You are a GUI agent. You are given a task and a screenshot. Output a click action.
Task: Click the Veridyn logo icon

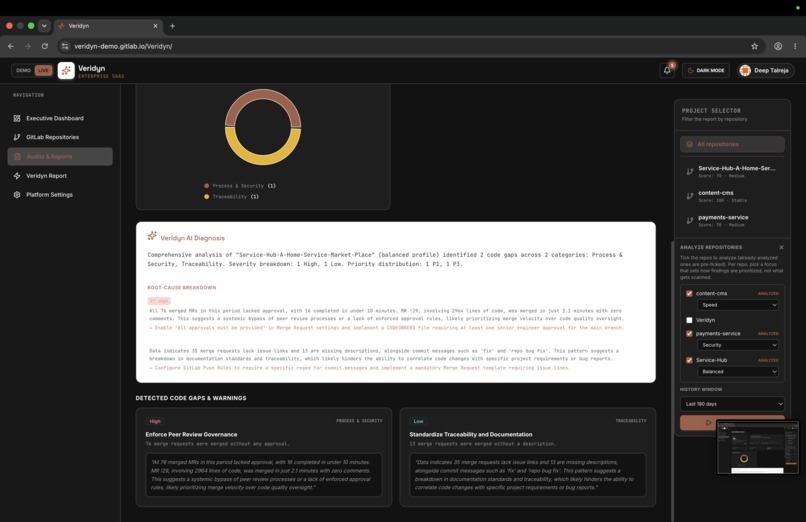[66, 70]
